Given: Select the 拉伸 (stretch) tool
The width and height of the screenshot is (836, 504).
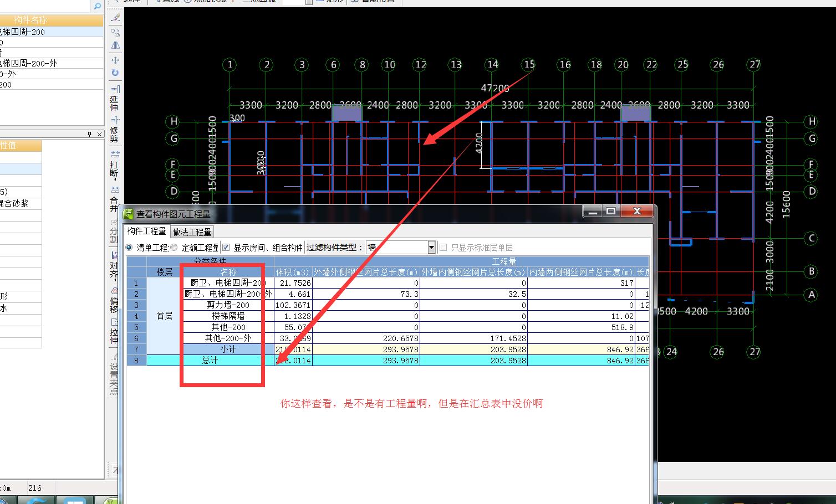Looking at the screenshot, I should click(114, 331).
